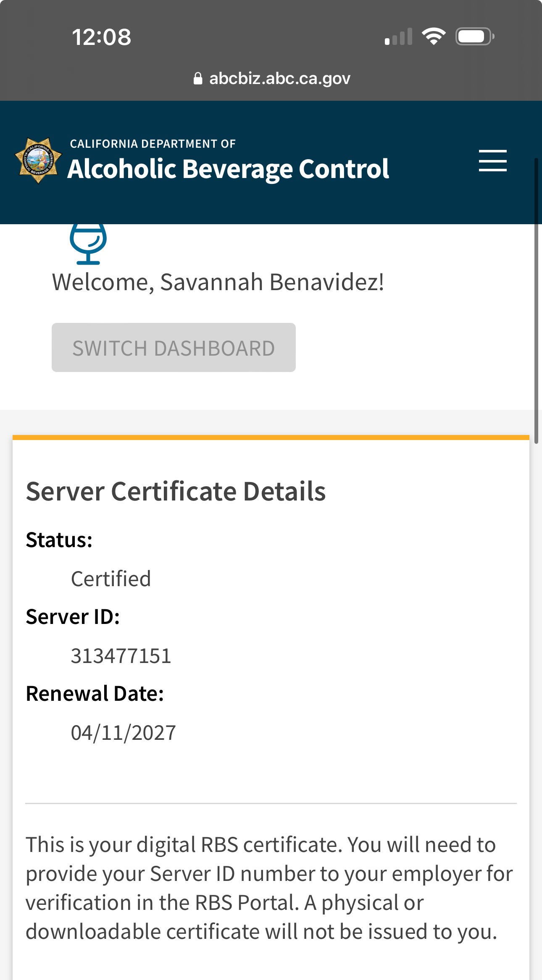Image resolution: width=542 pixels, height=980 pixels.
Task: Tap the cellular signal bars icon
Action: click(398, 37)
